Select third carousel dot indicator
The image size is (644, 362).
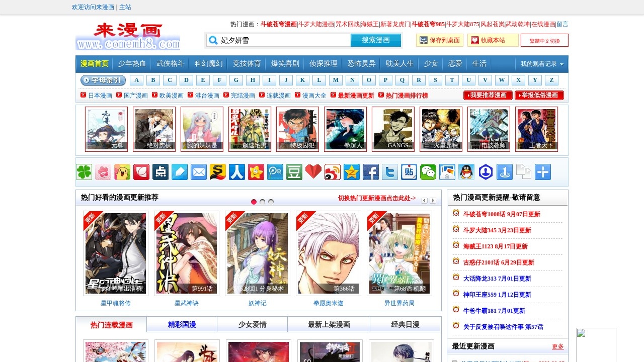(271, 202)
